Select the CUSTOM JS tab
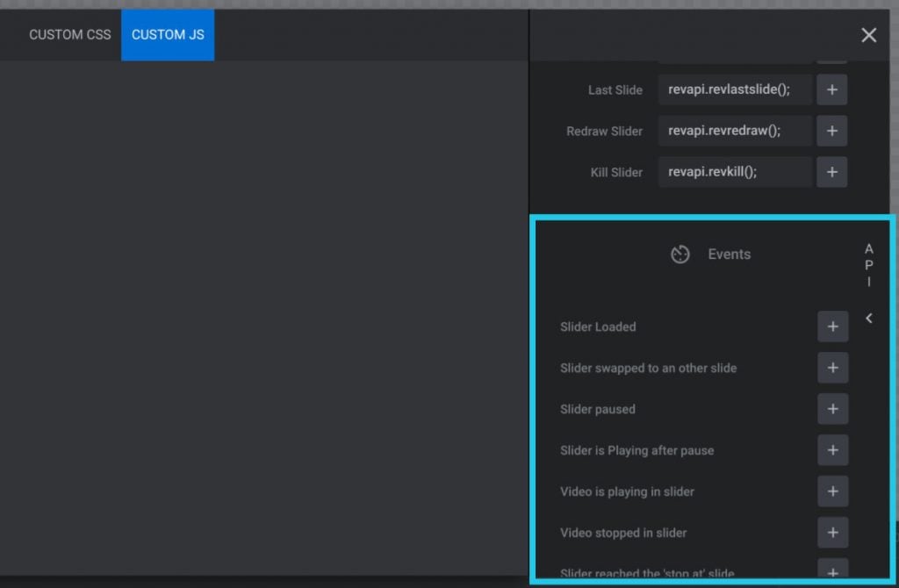The height and width of the screenshot is (588, 899). coord(167,35)
